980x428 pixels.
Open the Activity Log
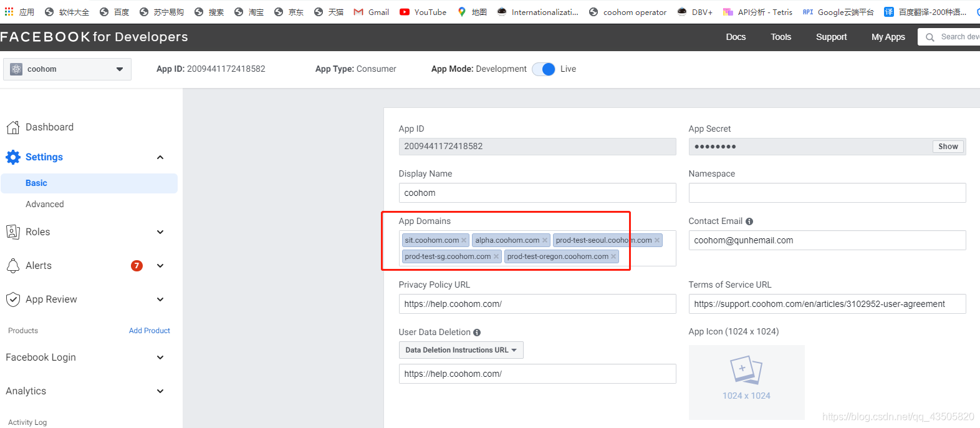[x=27, y=422]
